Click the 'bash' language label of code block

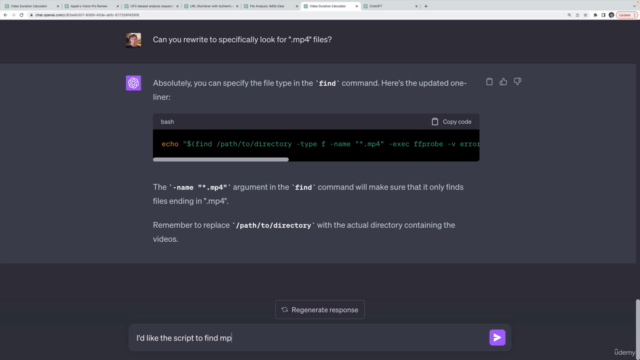coord(167,122)
